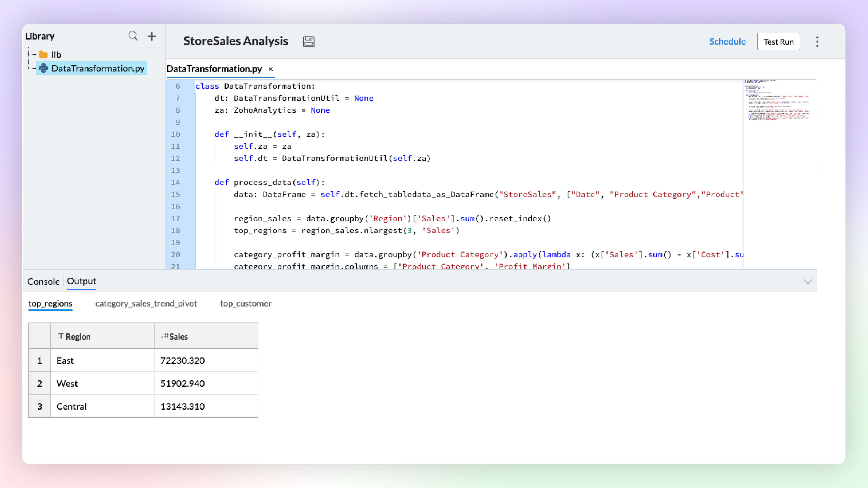868x488 pixels.
Task: Expand the lib folder in tree
Action: tap(56, 54)
